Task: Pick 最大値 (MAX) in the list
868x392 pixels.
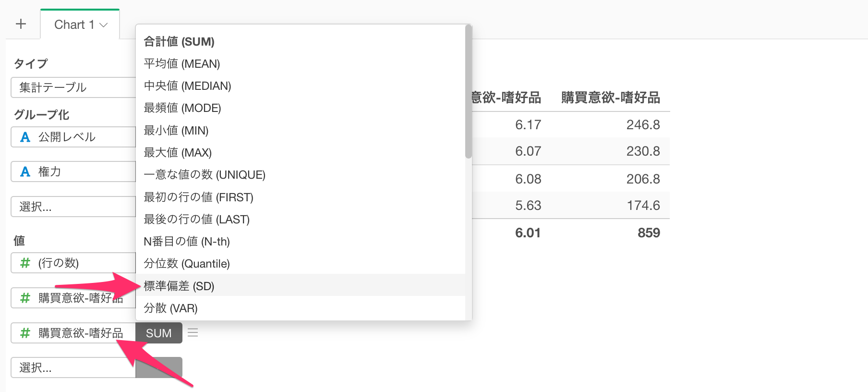Action: pos(301,152)
